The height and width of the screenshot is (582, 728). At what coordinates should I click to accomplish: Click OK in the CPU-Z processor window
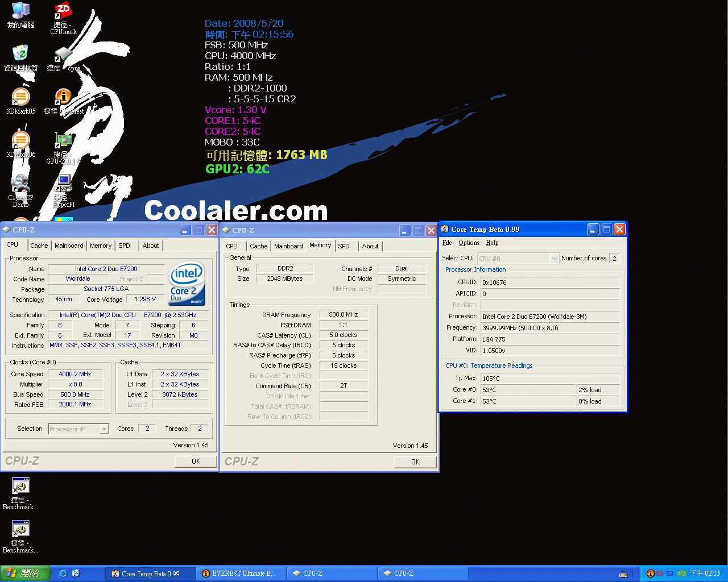coord(196,462)
